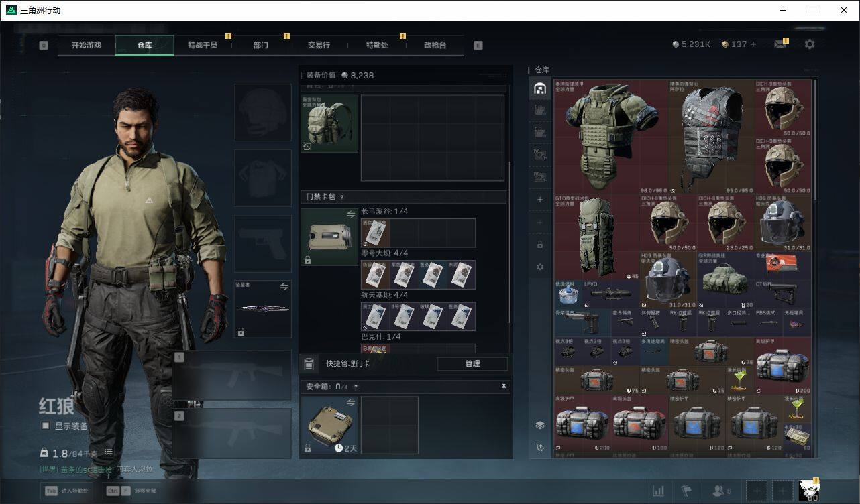Swap the keycard wallet item
860x504 pixels.
point(351,214)
